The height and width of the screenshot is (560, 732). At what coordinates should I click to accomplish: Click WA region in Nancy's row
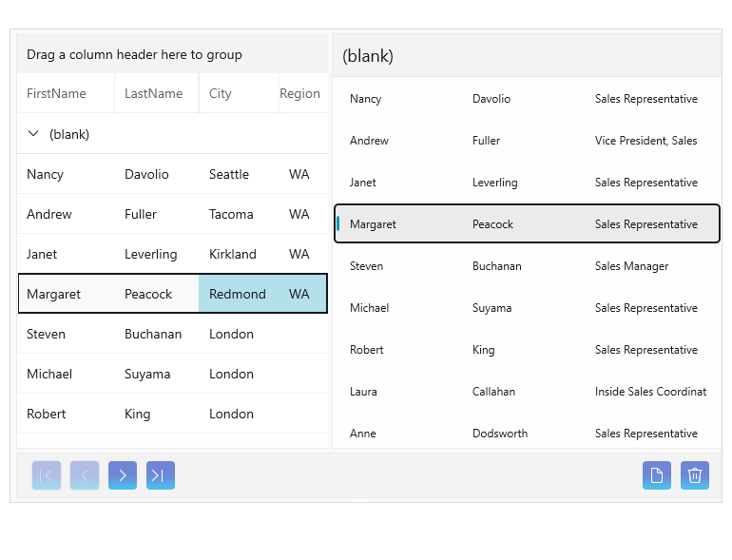303,174
